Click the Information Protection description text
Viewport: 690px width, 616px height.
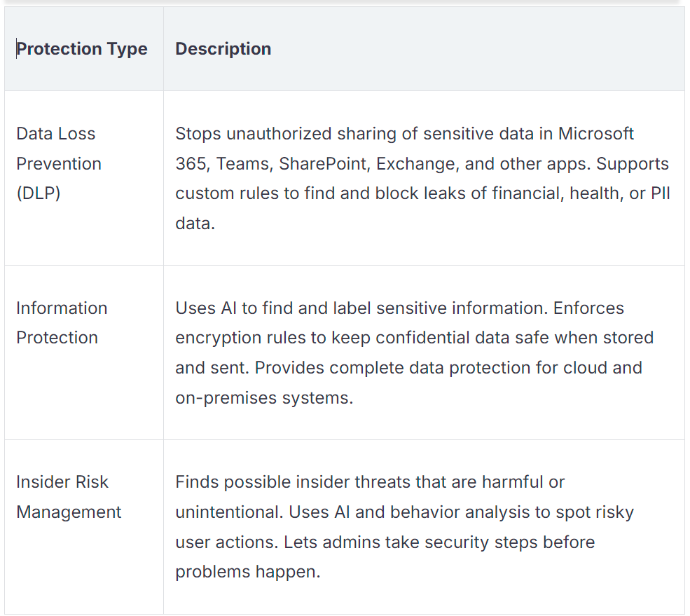click(413, 353)
